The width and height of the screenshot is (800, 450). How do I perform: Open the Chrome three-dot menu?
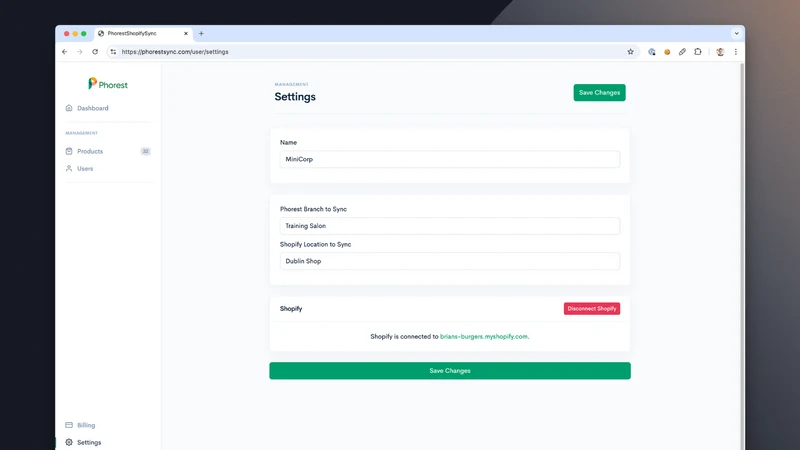(x=736, y=52)
